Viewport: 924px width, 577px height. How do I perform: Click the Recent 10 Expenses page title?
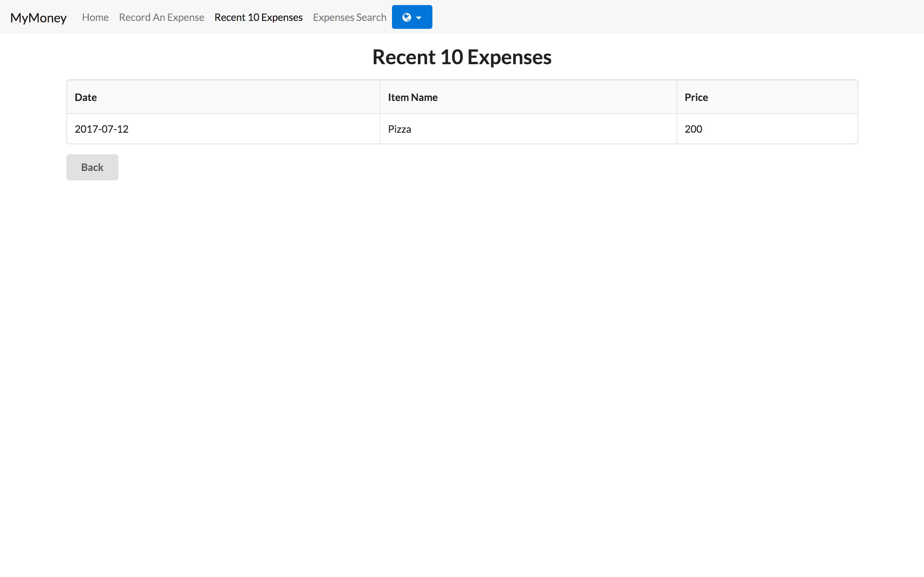(x=462, y=57)
